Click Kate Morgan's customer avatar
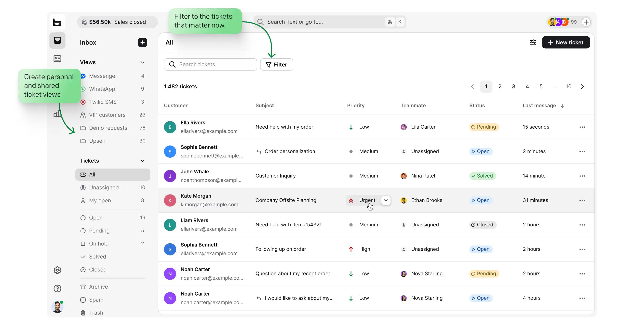Viewport: 644px width, 329px height. 170,200
